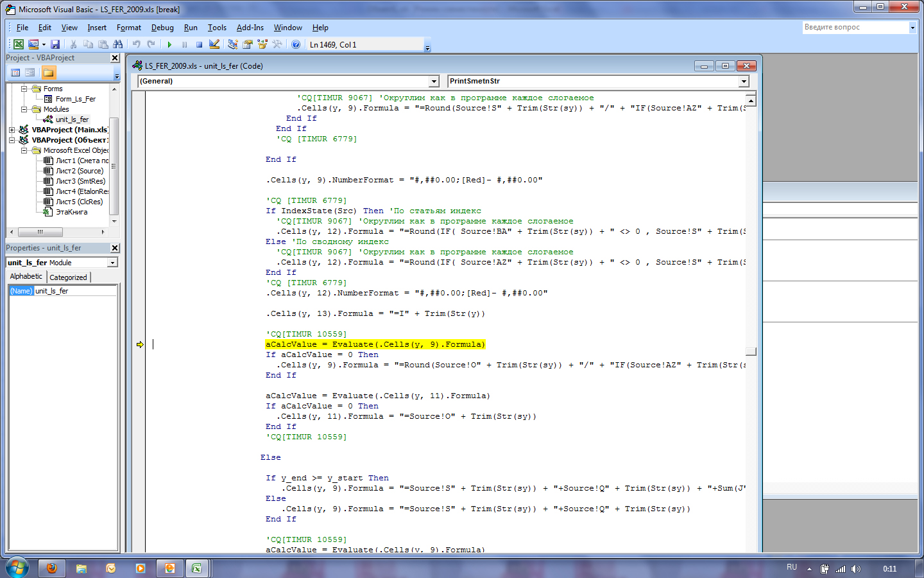The image size is (924, 578).
Task: Save the project with the floppy icon
Action: pos(55,44)
